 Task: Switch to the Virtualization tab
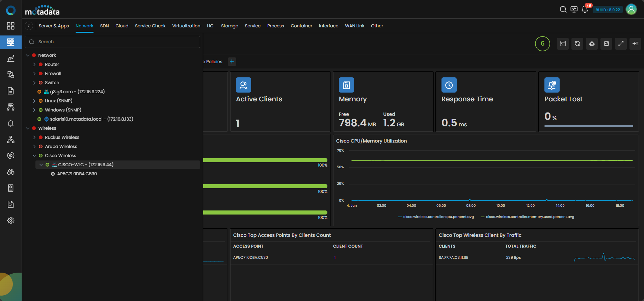(186, 26)
